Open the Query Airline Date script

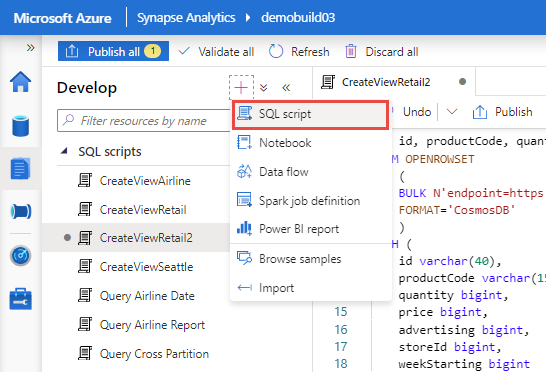147,296
